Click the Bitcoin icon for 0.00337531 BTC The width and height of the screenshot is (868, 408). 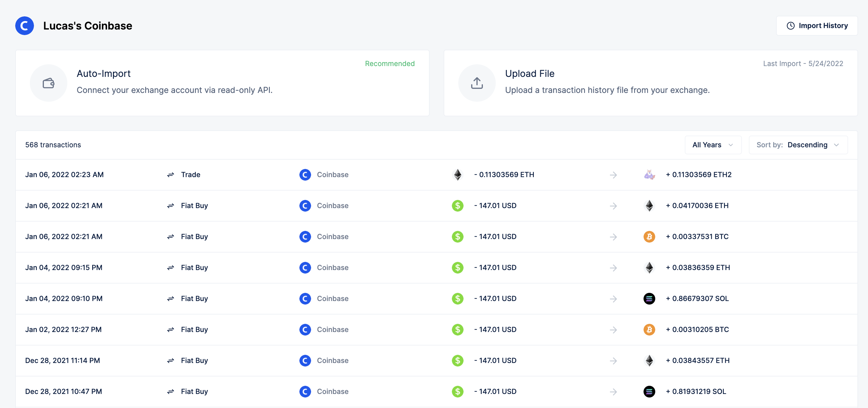649,237
